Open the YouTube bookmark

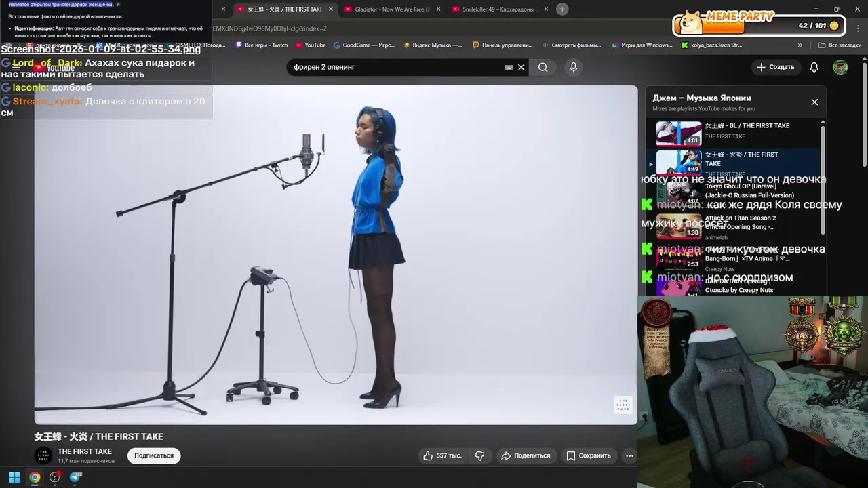(311, 45)
